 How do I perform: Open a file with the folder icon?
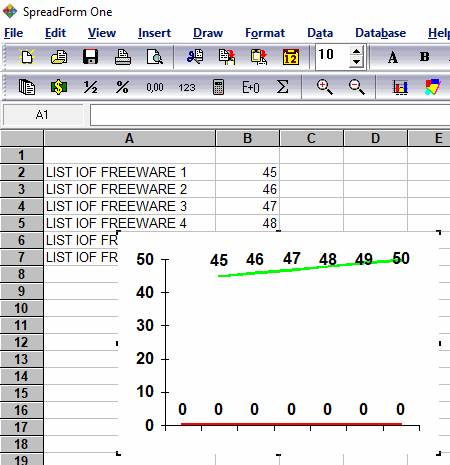(x=59, y=57)
